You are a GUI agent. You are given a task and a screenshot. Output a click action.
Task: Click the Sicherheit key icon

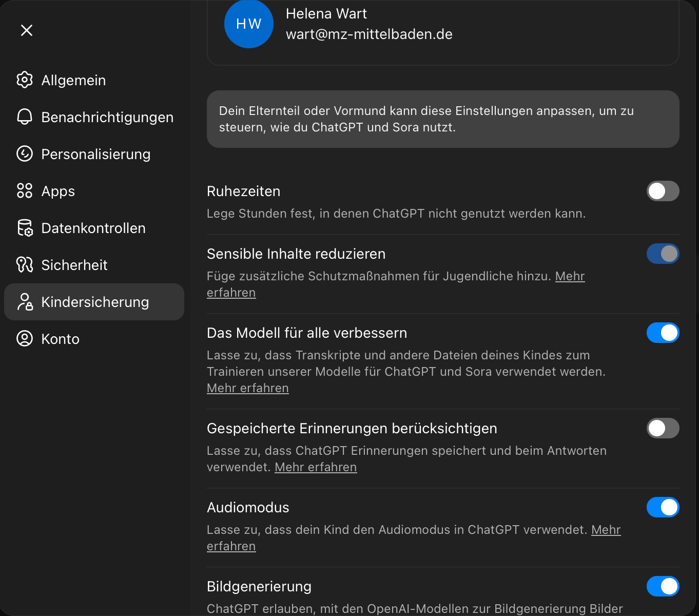tap(25, 265)
